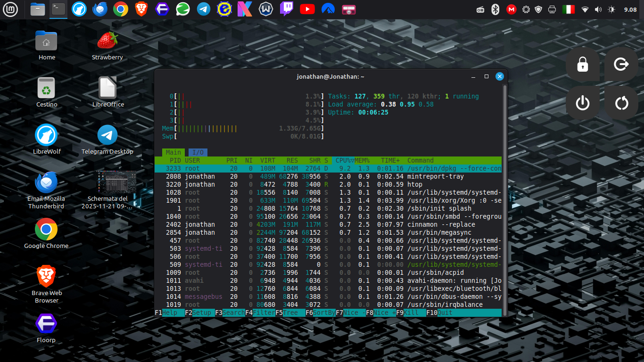The image size is (644, 362).
Task: Select the Schermata screenshot file thumbnail
Action: pos(117,182)
